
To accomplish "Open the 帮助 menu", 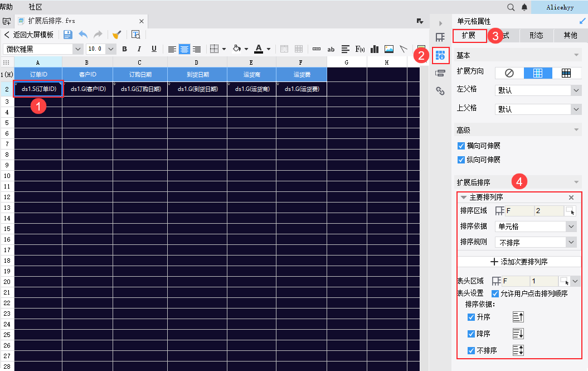I will click(6, 7).
